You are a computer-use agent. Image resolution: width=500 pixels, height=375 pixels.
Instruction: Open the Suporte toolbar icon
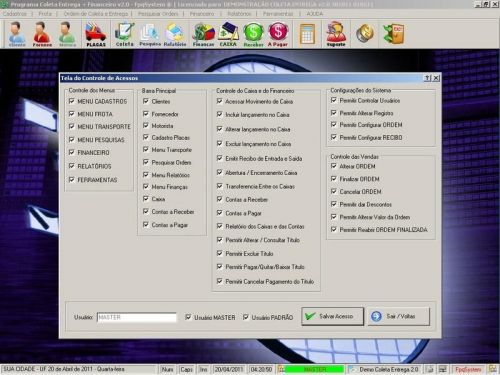(336, 34)
